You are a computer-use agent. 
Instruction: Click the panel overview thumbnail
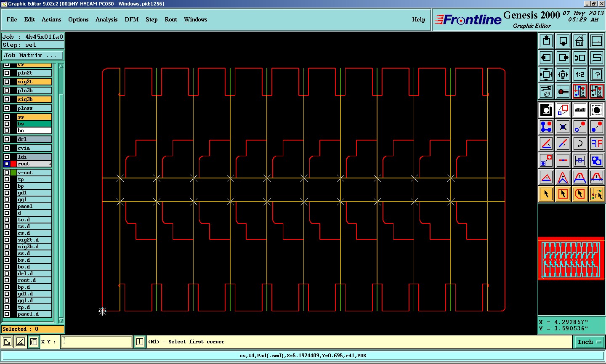tap(571, 258)
